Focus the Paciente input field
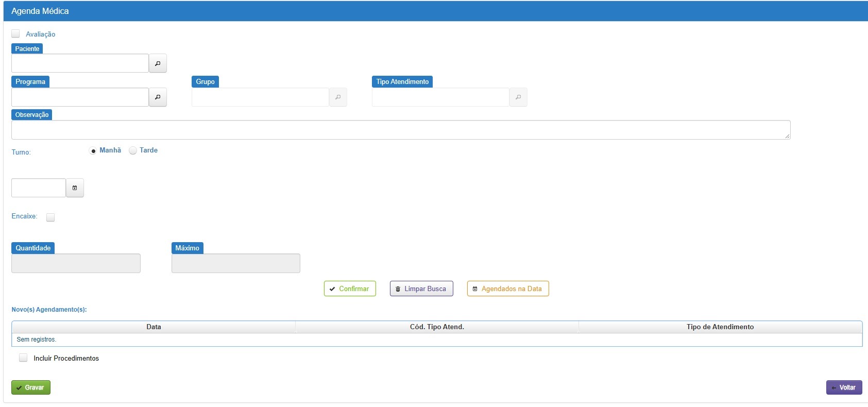 (80, 63)
